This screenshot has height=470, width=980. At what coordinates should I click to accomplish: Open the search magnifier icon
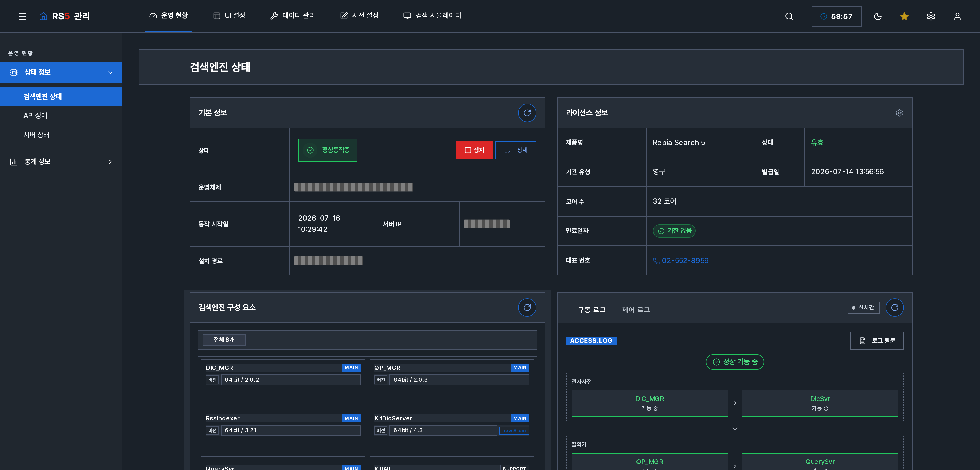click(789, 16)
